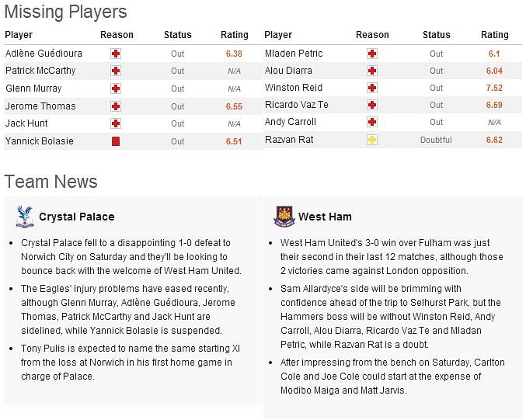Click the West Ham team news heading
Screen dimensions: 526x420
(x=325, y=217)
